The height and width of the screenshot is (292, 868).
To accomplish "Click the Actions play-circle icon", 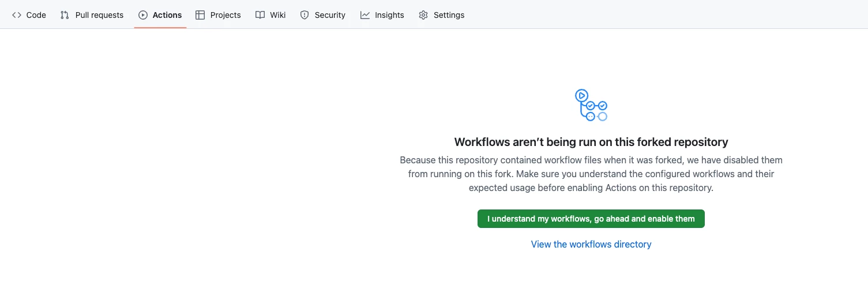I will click(x=143, y=15).
